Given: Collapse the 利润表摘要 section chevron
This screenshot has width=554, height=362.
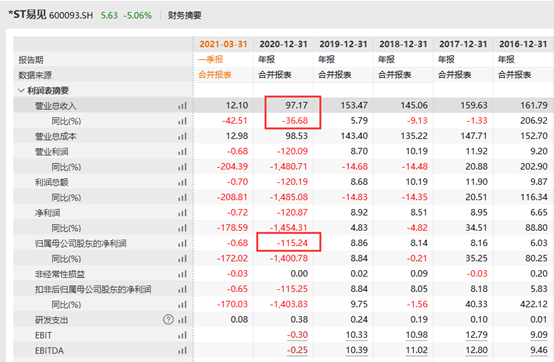Looking at the screenshot, I should [21, 90].
